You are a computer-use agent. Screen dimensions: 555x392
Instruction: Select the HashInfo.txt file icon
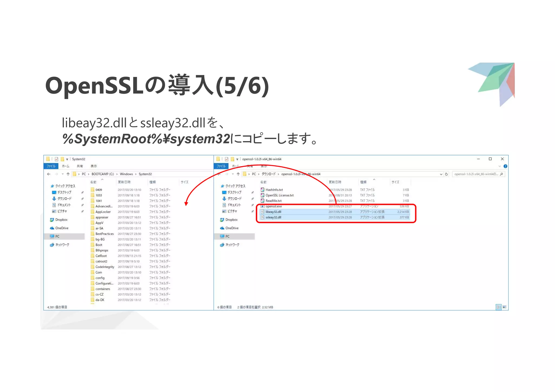click(x=262, y=190)
